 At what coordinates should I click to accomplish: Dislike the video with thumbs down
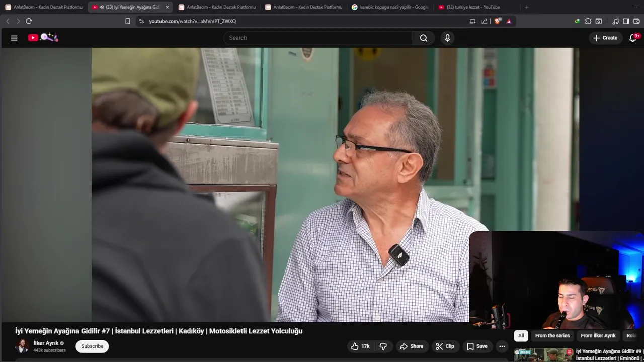(383, 346)
